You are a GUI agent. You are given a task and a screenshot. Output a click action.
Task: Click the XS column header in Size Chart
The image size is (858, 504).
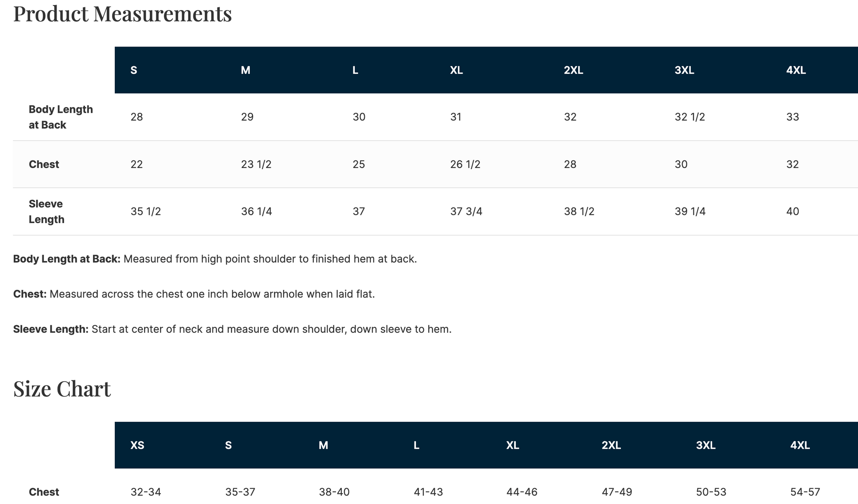pos(137,445)
